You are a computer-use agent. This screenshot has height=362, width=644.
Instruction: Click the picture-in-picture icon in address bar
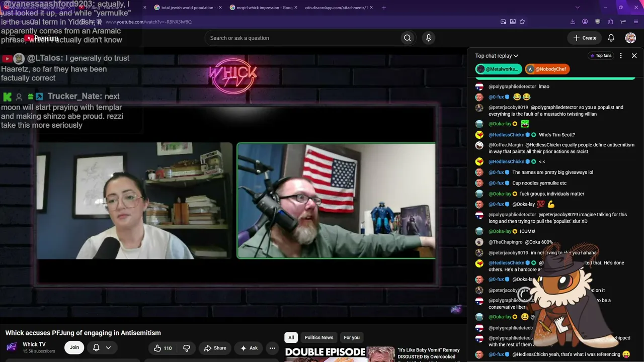[503, 22]
